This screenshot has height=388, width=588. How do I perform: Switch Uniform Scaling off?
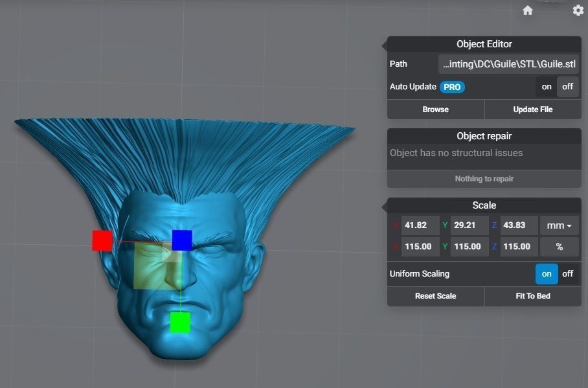click(x=568, y=274)
